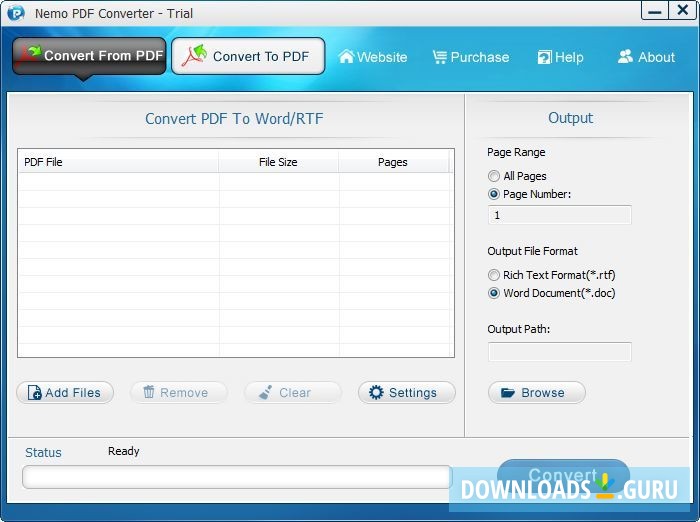Image resolution: width=700 pixels, height=522 pixels.
Task: Open the Settings dialog button
Action: coord(407,393)
